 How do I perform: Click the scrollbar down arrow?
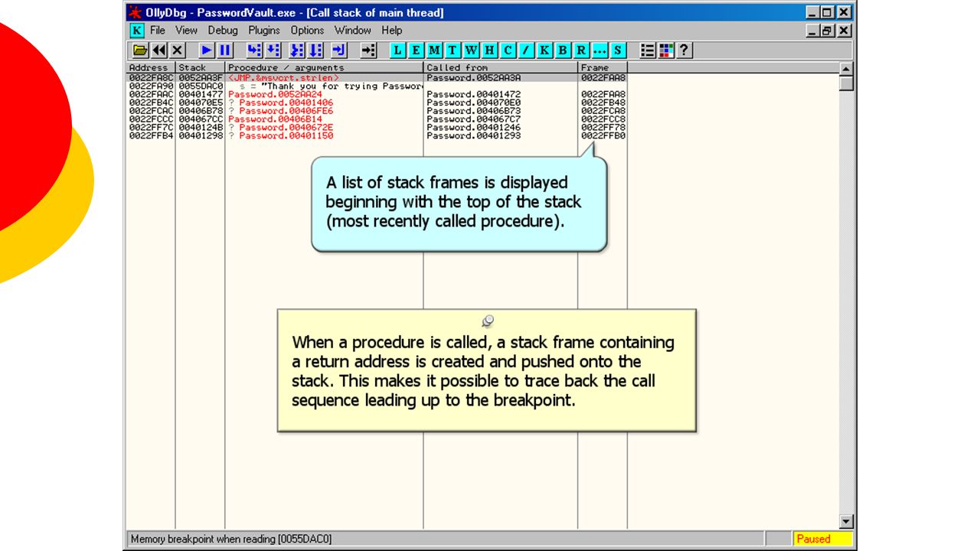(846, 522)
